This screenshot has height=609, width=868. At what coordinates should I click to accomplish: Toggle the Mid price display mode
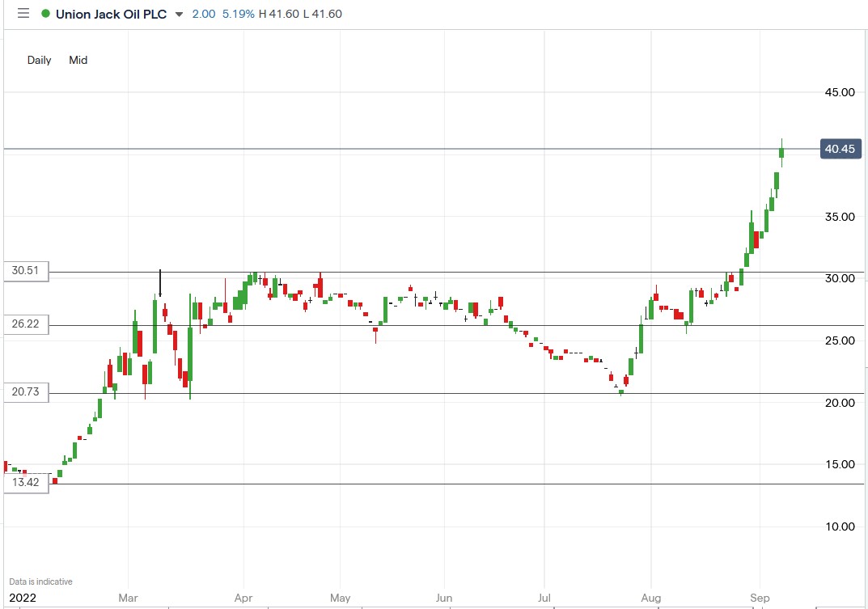point(78,60)
